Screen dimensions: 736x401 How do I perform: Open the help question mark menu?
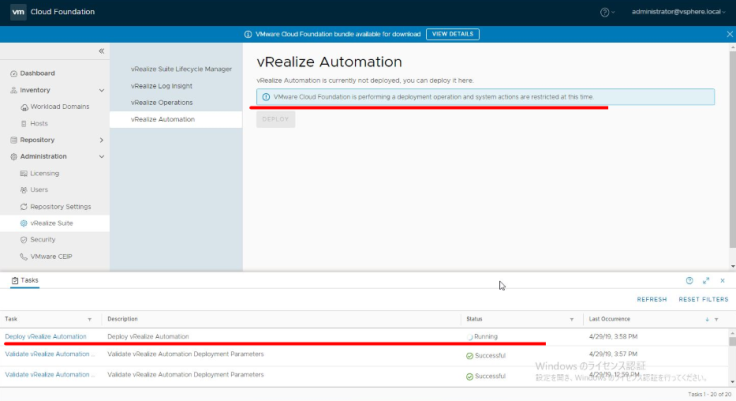click(607, 12)
